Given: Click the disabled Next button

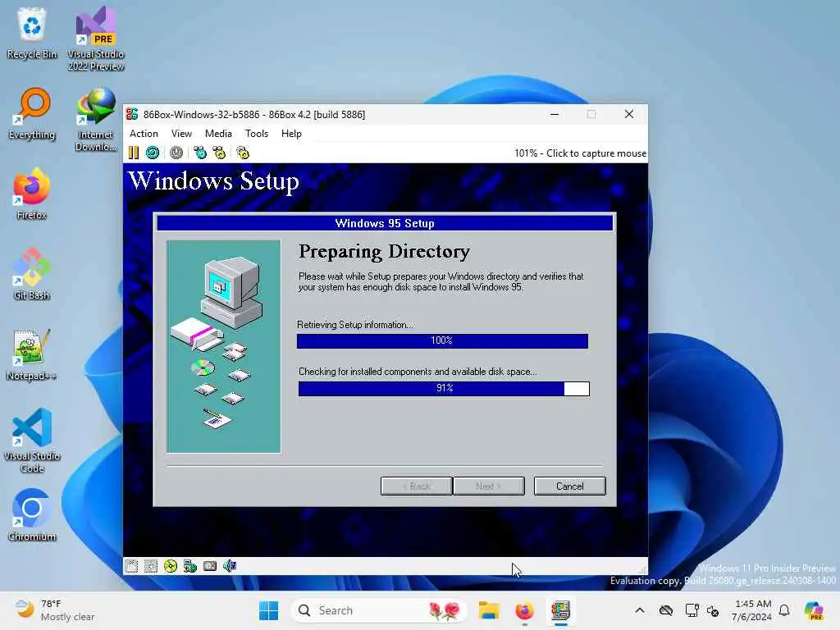Looking at the screenshot, I should pos(489,486).
